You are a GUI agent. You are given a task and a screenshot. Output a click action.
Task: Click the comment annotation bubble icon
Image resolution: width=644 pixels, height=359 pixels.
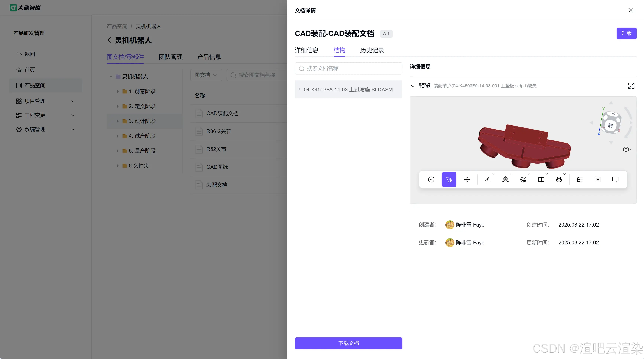click(x=615, y=179)
